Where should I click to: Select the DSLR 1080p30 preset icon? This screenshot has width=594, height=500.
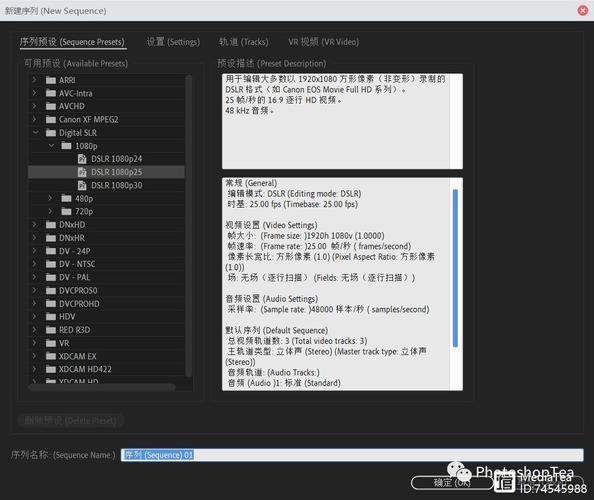[x=82, y=185]
